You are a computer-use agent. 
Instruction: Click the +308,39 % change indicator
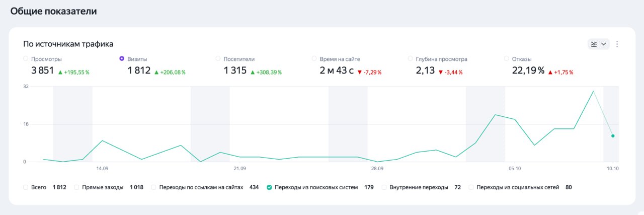point(266,73)
